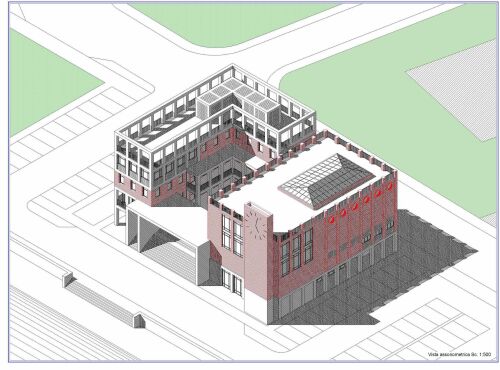
Task: Click the clock face on the tower
Action: click(x=255, y=224)
